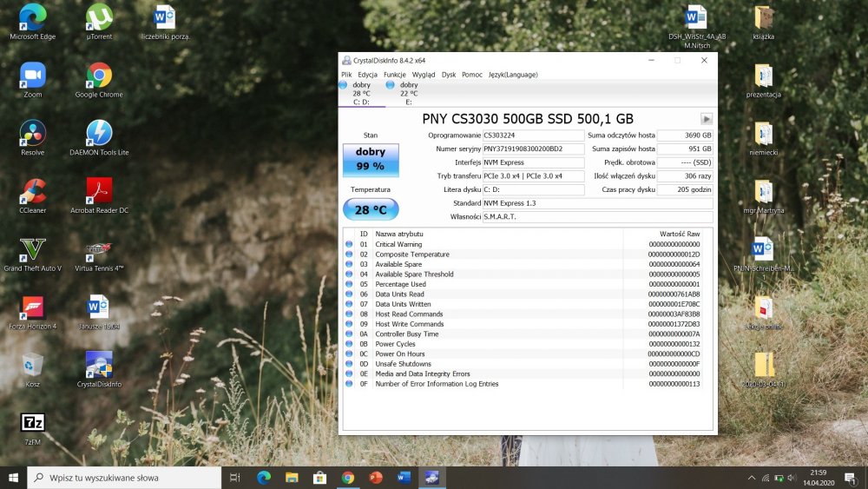
Task: Click the dobry 99% health status button
Action: (371, 159)
